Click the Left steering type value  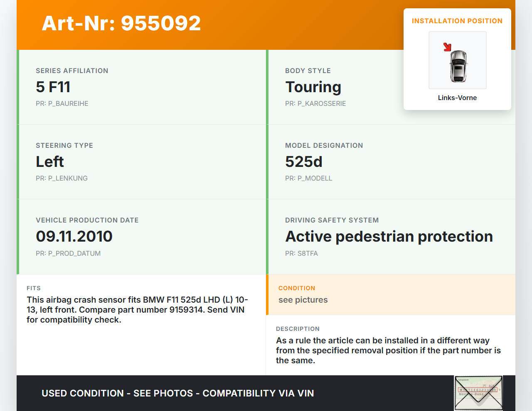[50, 161]
